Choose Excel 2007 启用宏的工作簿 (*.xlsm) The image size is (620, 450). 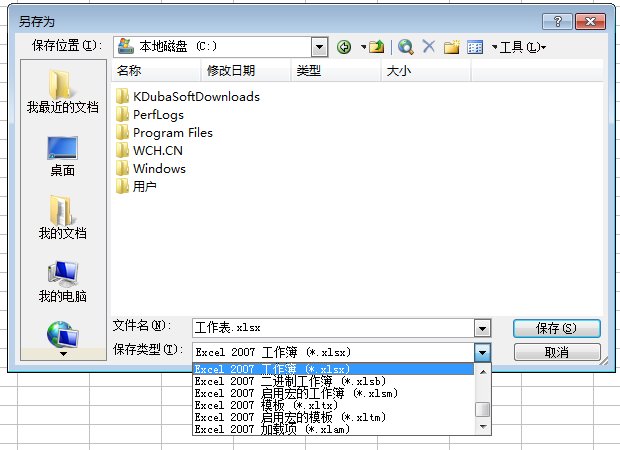333,393
